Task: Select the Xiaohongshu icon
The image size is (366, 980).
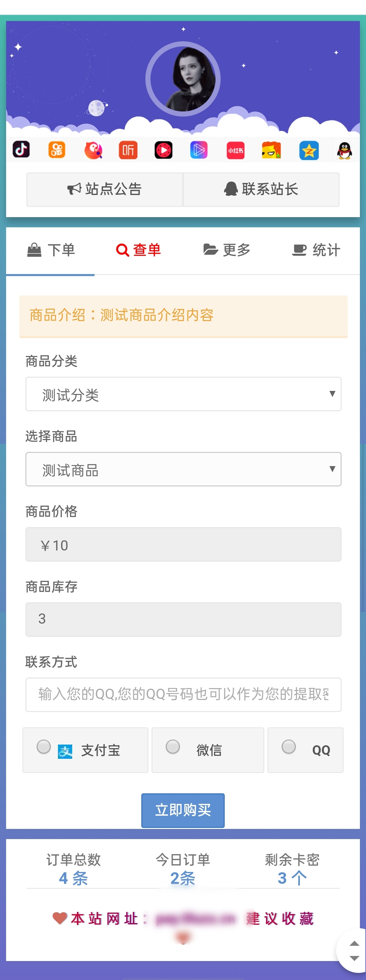Action: (x=235, y=150)
